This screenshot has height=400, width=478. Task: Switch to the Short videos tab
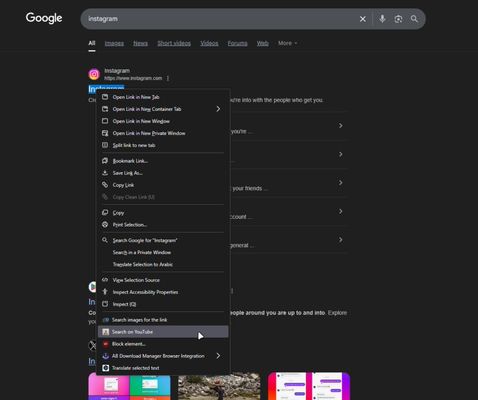click(x=174, y=43)
